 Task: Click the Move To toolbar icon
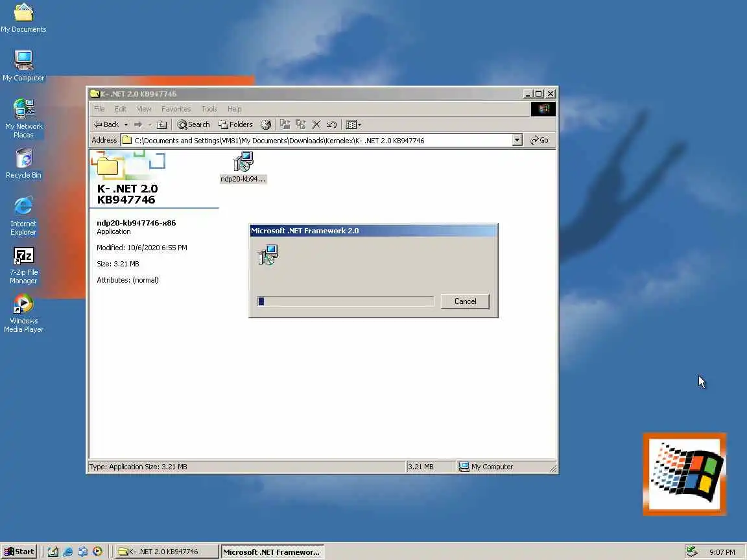(x=285, y=124)
